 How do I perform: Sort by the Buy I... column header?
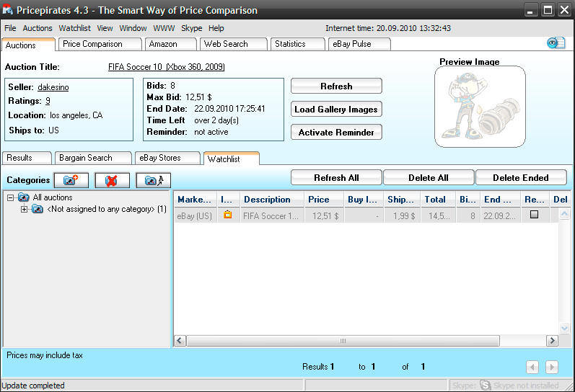[x=364, y=200]
